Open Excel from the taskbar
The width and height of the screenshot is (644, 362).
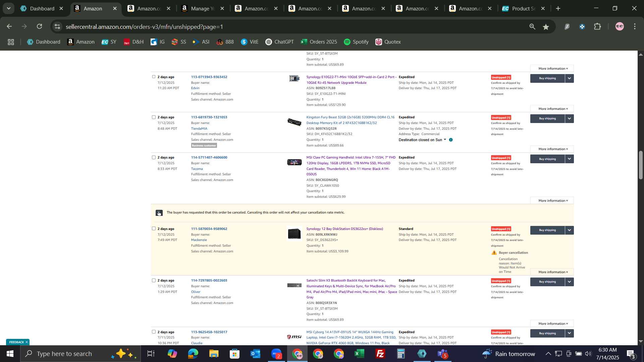coord(360,354)
